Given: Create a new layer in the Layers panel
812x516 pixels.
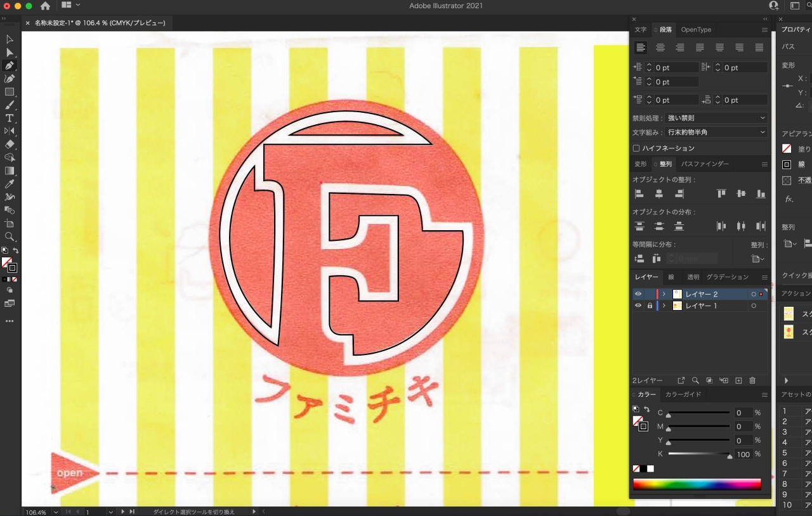Looking at the screenshot, I should (x=738, y=380).
